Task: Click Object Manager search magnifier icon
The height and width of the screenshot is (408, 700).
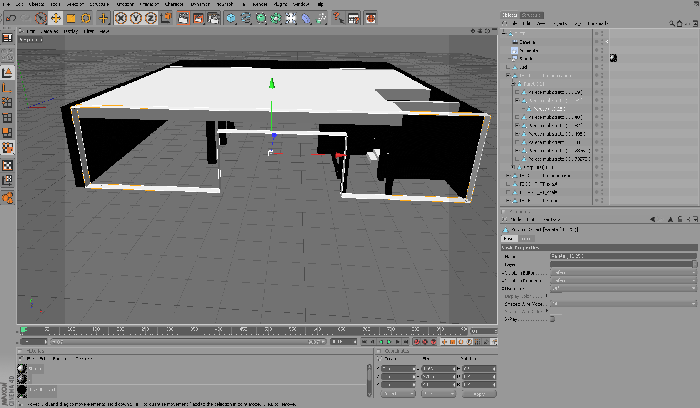Action: [671, 24]
